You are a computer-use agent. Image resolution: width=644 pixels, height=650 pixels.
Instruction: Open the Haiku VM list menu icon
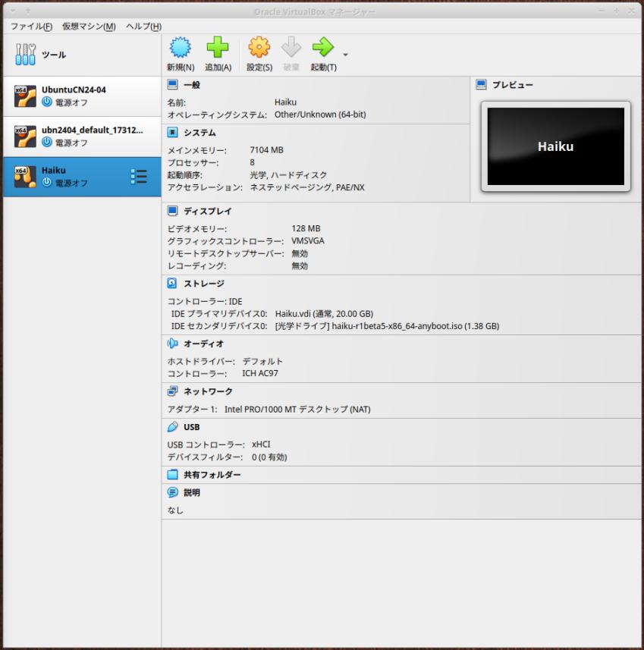[x=139, y=177]
